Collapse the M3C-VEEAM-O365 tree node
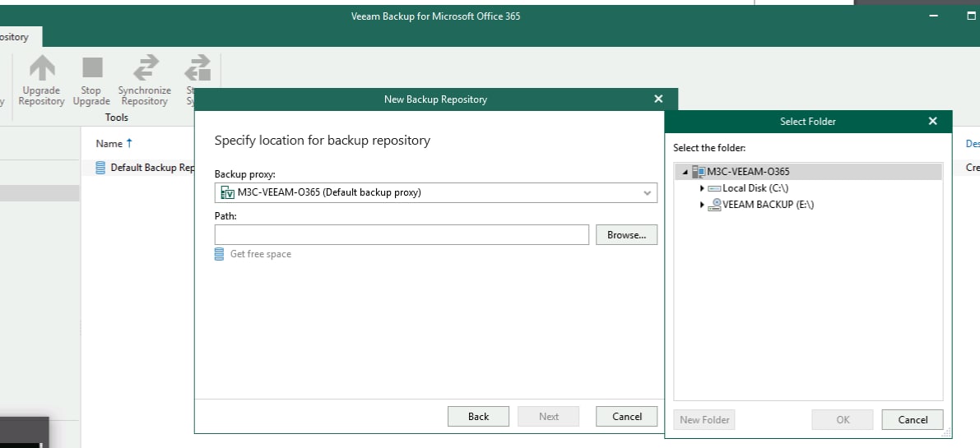The image size is (980, 448). pyautogui.click(x=685, y=172)
